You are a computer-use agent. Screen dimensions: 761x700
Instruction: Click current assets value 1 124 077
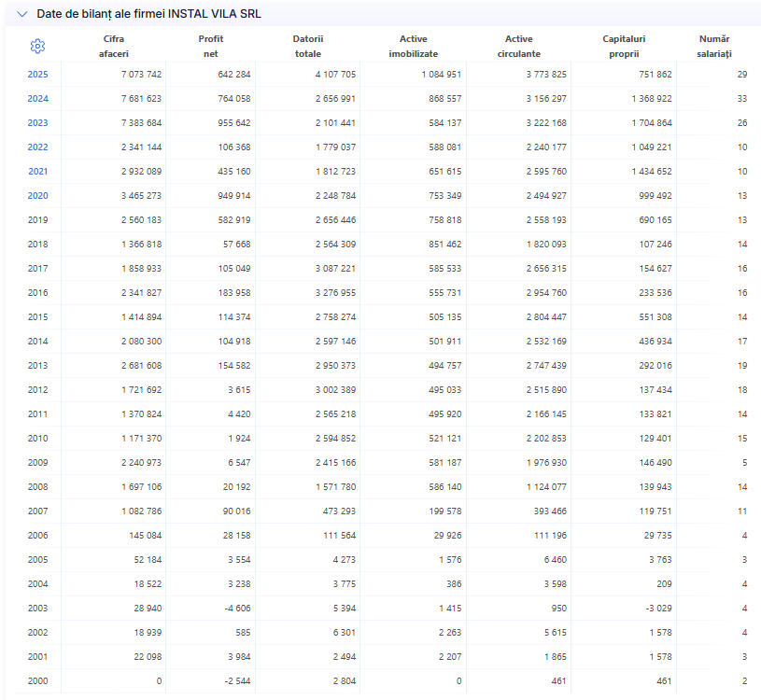tap(546, 486)
